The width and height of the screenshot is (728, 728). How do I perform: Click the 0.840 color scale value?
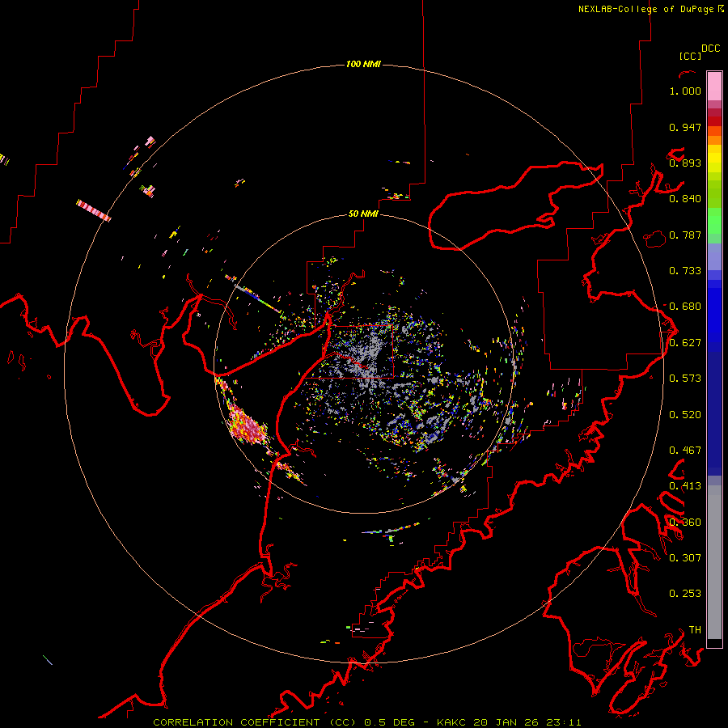tap(685, 199)
